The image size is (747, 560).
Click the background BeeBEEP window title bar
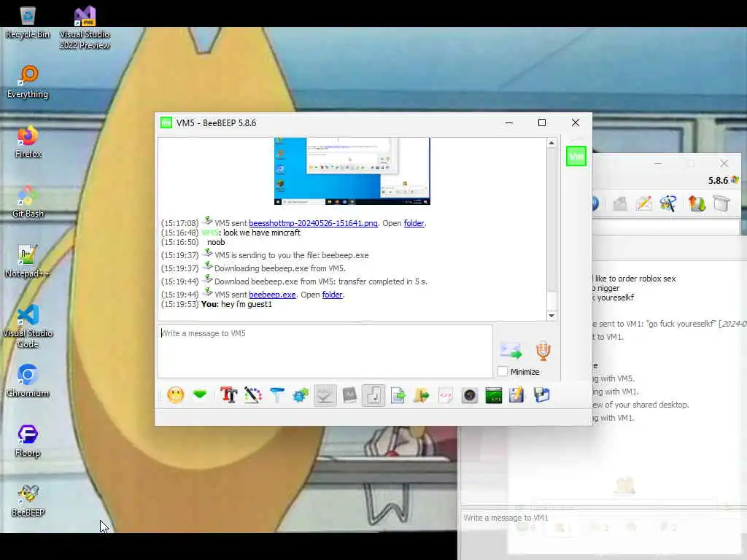tap(667, 163)
